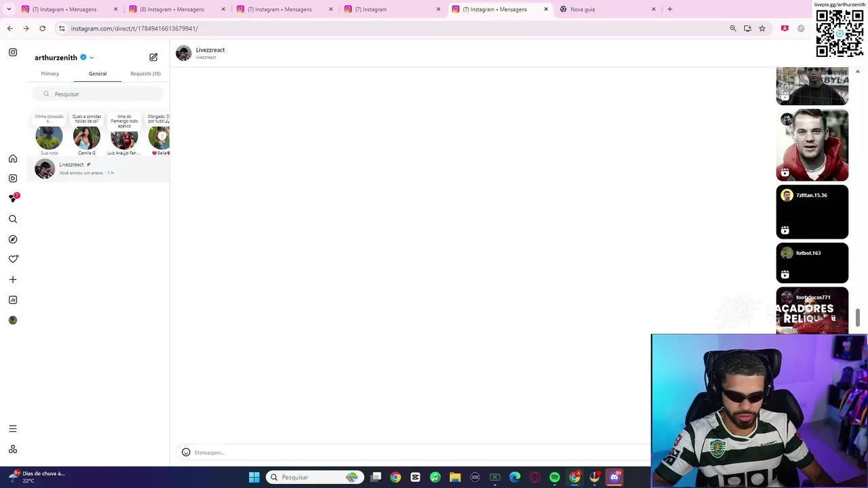Close the Nova guia tab
Screen dimensions: 868x488
[x=654, y=9]
